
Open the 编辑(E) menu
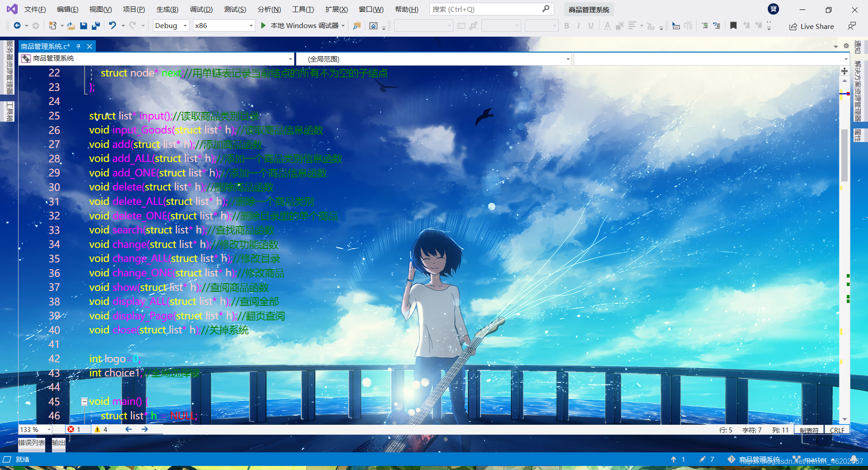pos(67,9)
